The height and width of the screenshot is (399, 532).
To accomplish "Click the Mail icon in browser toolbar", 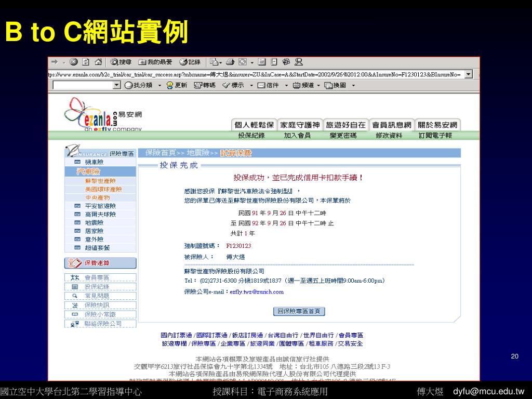I will [x=214, y=62].
